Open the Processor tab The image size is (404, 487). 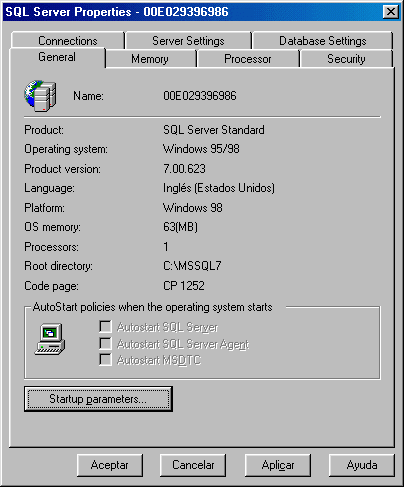coord(248,59)
